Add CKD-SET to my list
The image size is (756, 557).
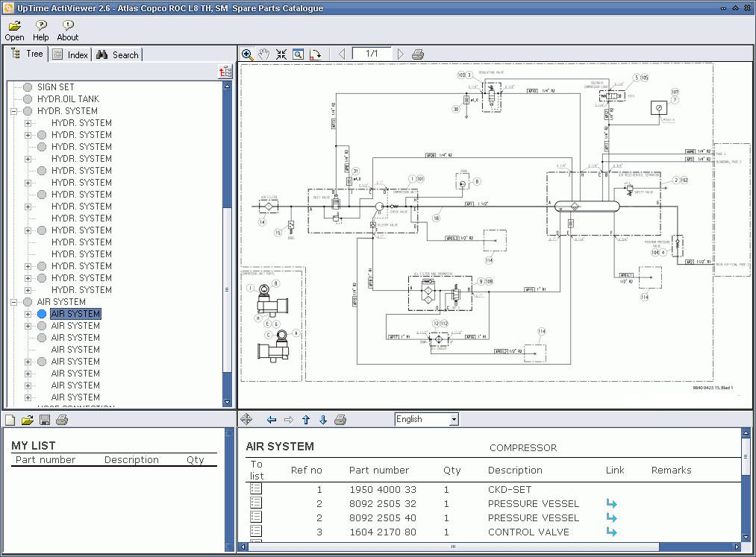256,488
